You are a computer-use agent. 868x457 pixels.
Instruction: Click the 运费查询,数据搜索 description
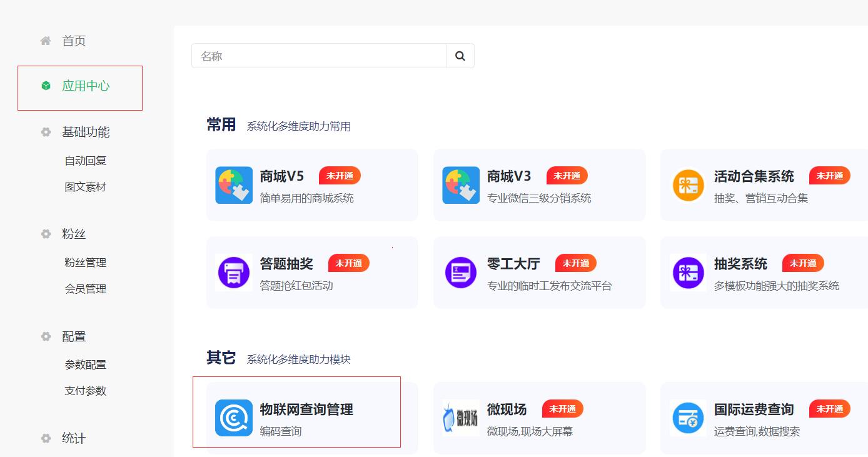[x=757, y=431]
